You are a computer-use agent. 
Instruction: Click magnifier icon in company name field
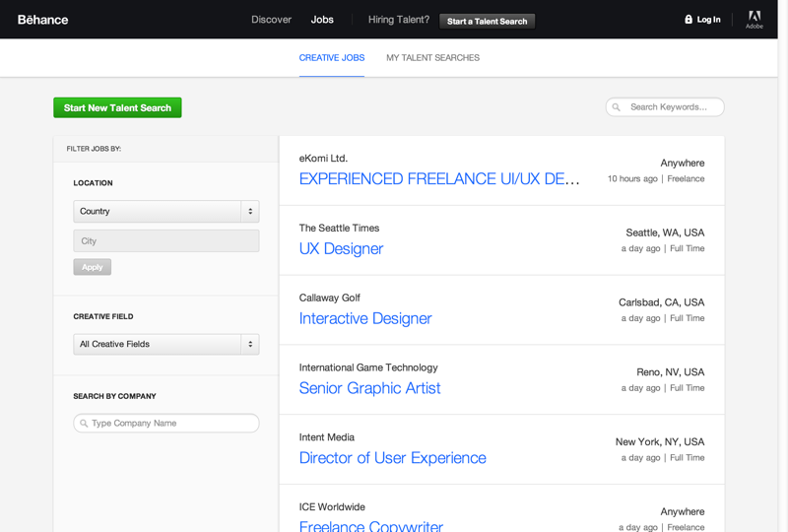point(84,424)
